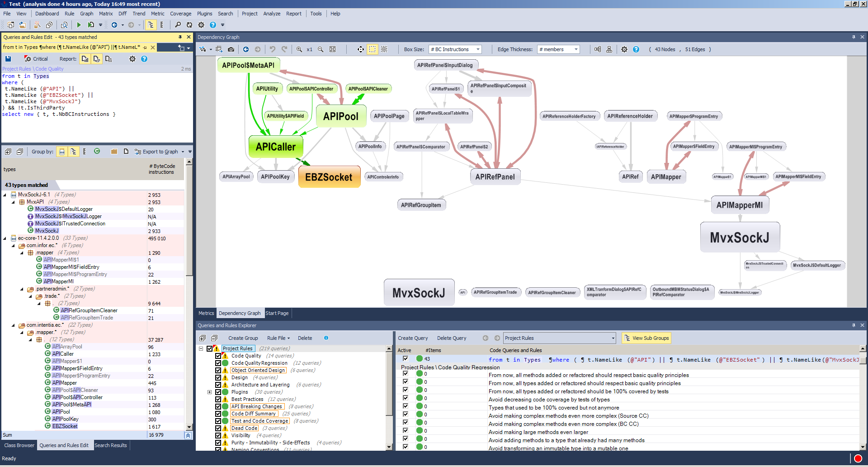Select the EBZSocket node in the graph
The image size is (868, 467).
tap(329, 177)
